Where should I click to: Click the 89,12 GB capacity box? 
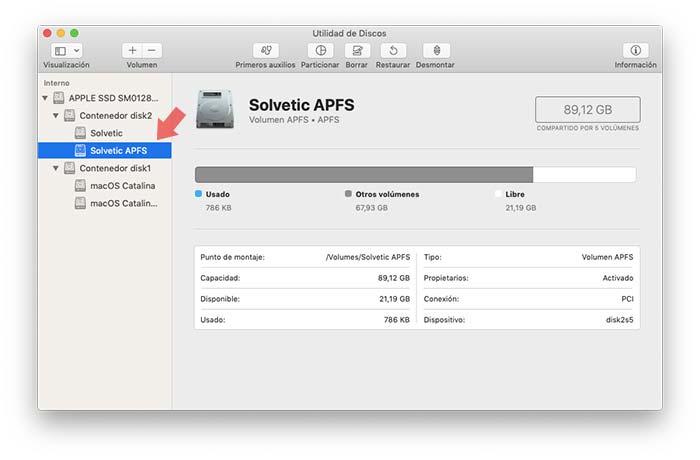pos(588,109)
